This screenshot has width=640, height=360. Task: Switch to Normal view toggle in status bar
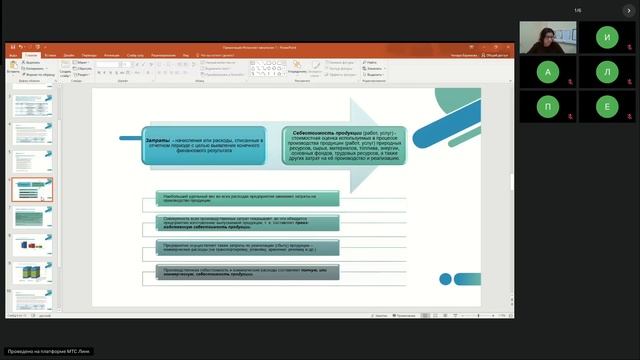(x=425, y=316)
